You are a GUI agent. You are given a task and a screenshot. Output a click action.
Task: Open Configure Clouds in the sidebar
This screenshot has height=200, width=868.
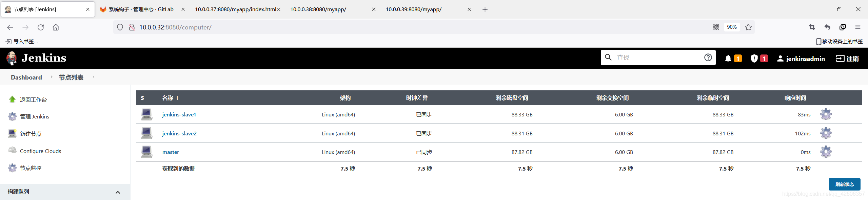pos(40,151)
